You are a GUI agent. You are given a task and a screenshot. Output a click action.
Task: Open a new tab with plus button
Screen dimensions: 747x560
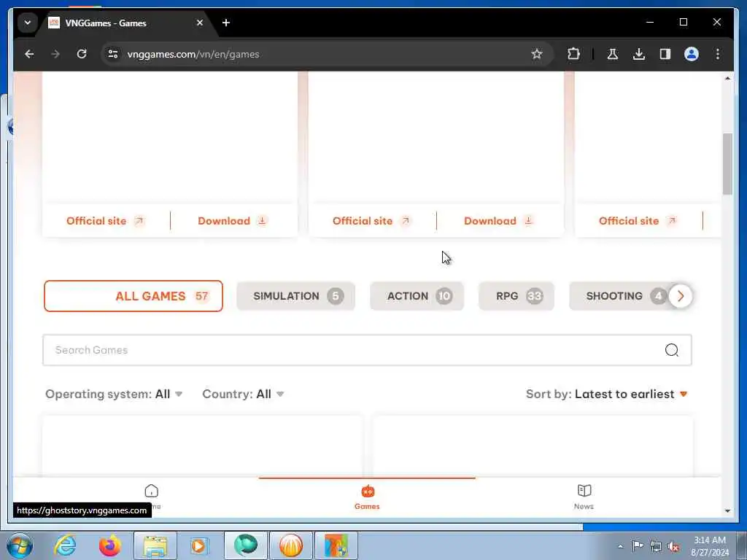(x=226, y=23)
